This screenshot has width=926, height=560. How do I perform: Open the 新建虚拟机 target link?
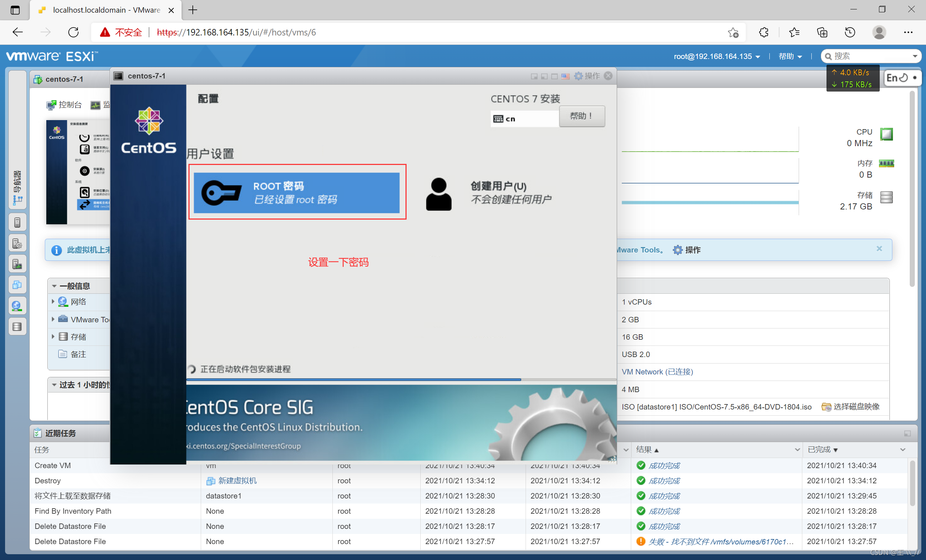coord(237,481)
